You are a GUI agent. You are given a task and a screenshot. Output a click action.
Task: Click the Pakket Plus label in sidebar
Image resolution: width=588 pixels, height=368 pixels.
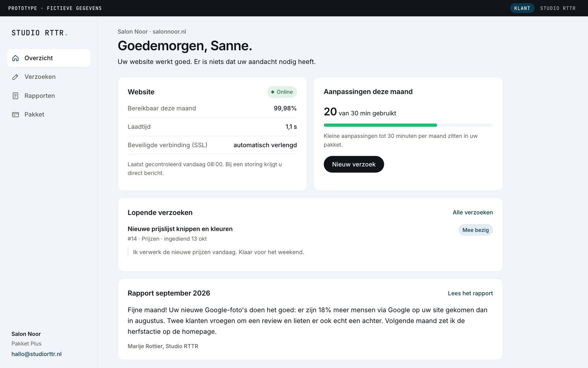pos(26,344)
